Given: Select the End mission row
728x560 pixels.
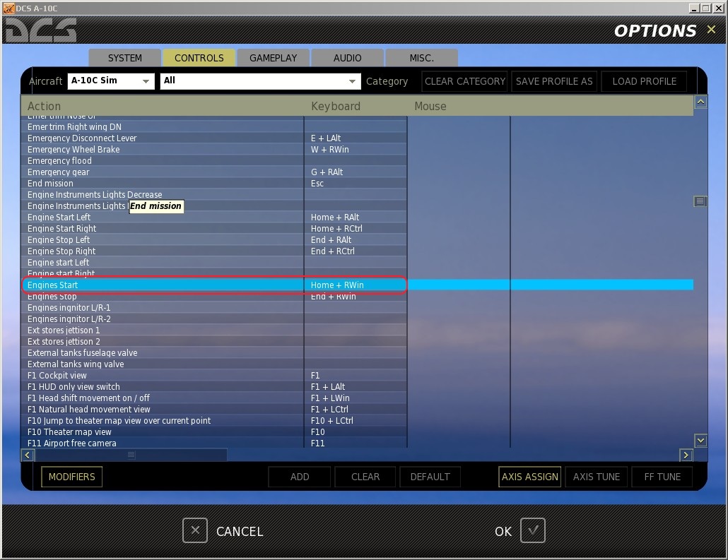Looking at the screenshot, I should coord(214,184).
